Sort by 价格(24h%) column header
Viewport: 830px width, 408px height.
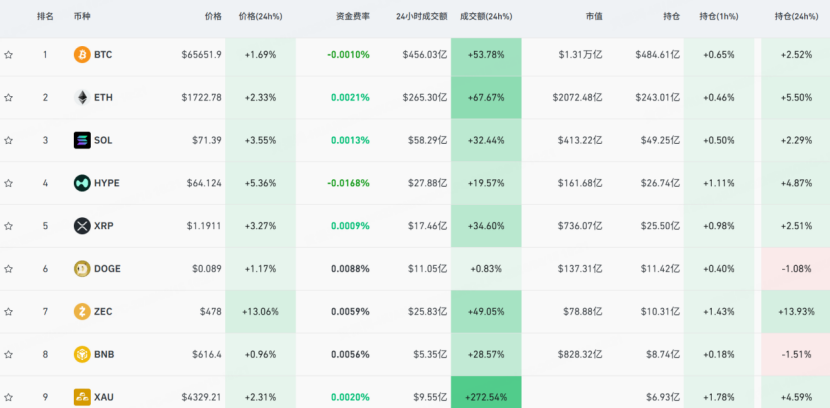point(260,16)
